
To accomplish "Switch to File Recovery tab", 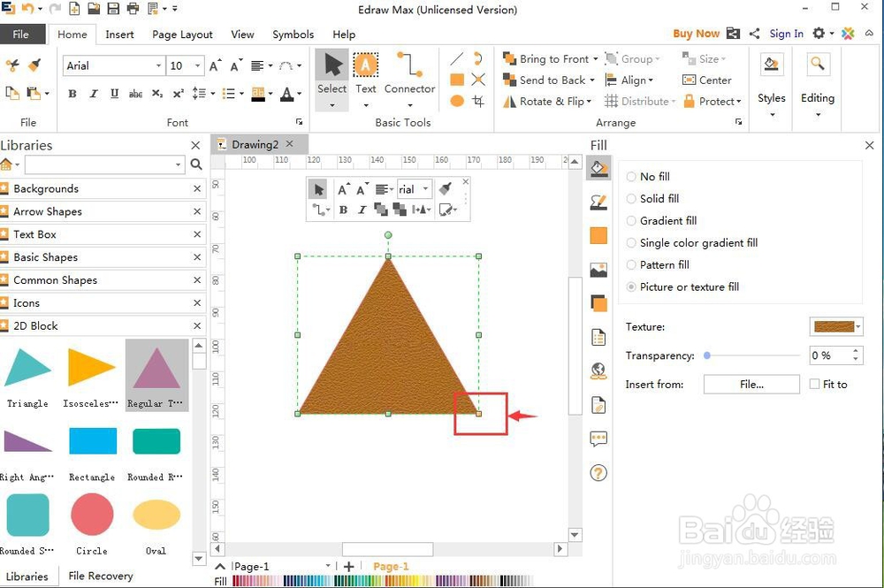I will coord(101,576).
